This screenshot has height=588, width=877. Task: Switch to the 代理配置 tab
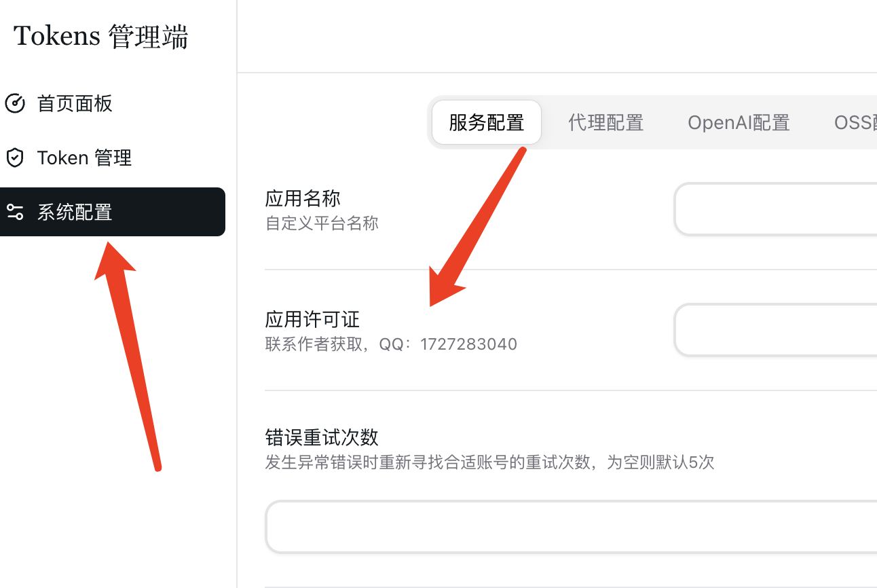[x=605, y=123]
